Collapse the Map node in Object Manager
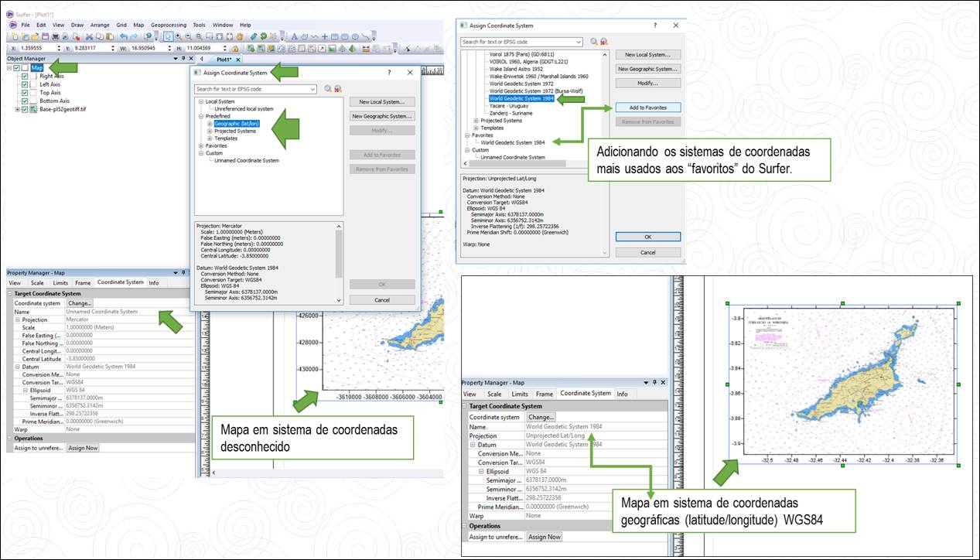Screen dimensions: 980x560 point(9,68)
